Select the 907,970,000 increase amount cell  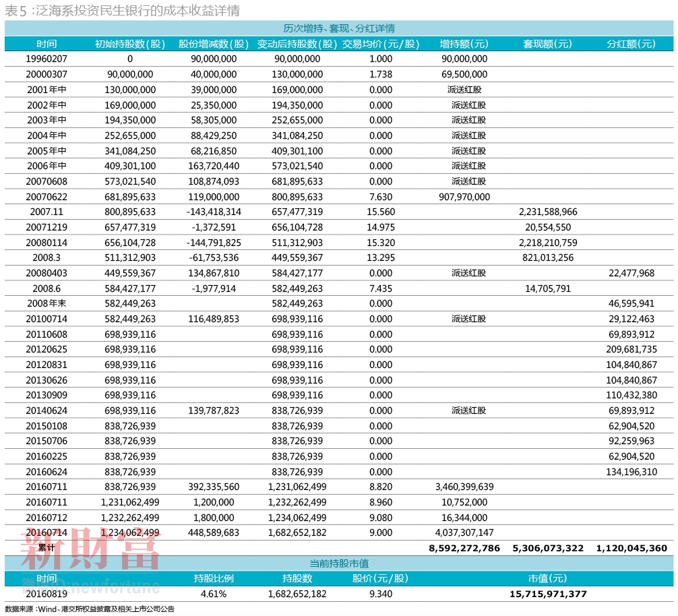464,197
